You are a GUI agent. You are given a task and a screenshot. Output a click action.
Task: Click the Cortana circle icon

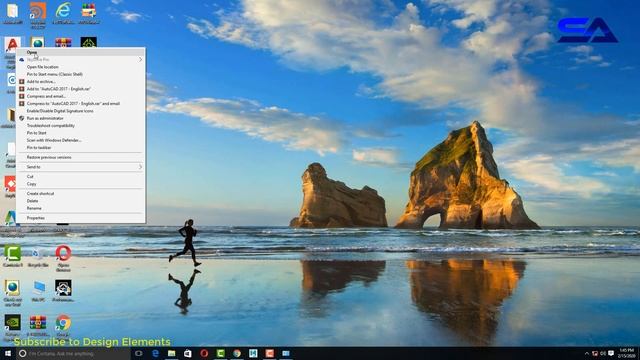coord(22,353)
